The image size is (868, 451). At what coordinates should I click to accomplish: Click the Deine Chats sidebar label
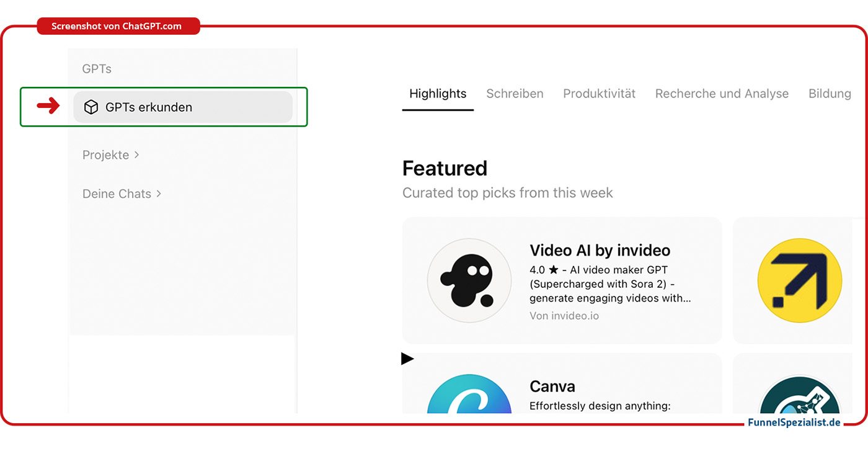(117, 194)
